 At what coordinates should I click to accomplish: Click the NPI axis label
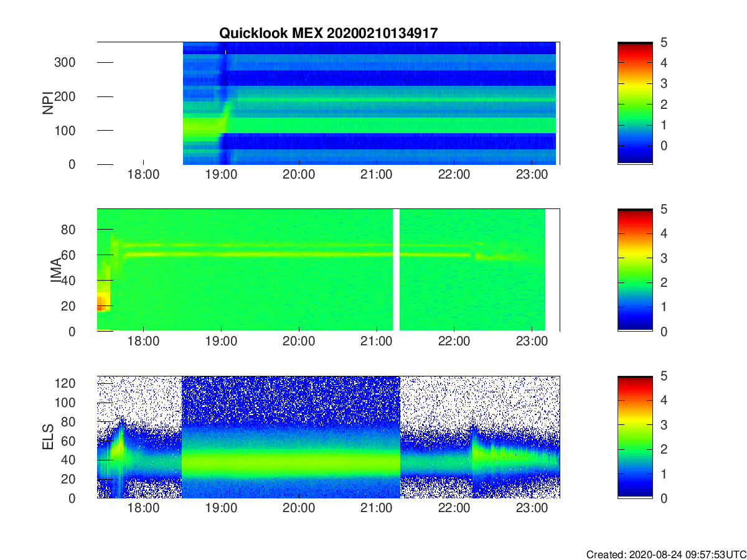[47, 103]
